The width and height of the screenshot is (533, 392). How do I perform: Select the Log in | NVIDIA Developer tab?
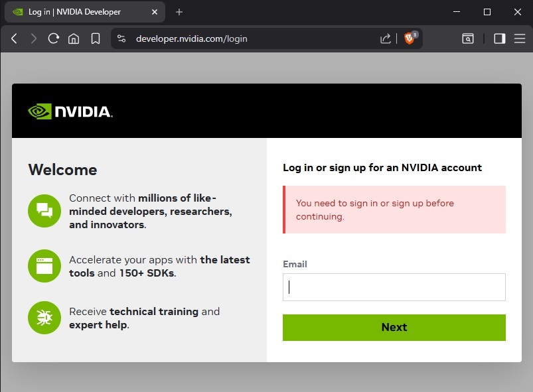[85, 12]
